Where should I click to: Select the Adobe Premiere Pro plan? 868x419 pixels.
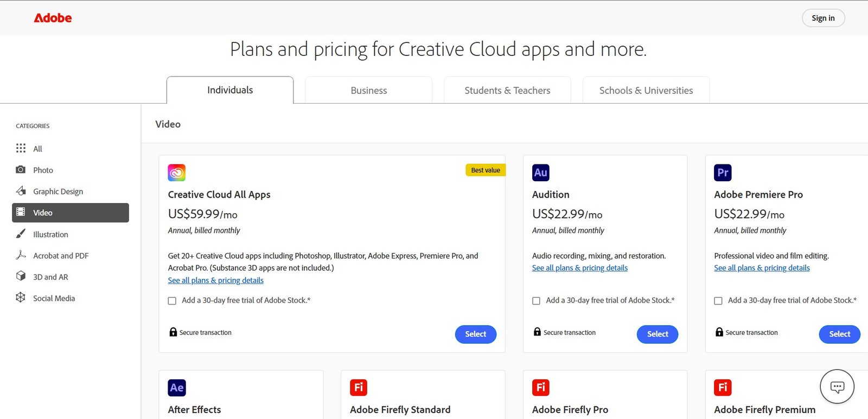coord(839,334)
